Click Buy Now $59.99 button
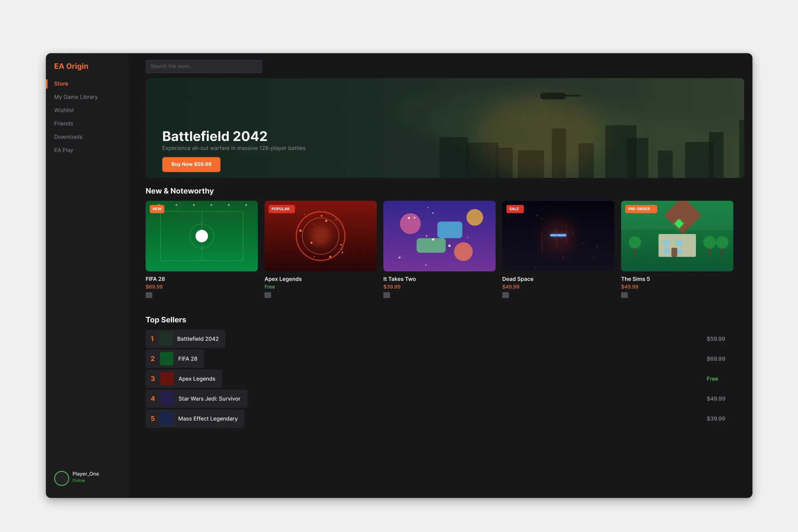The image size is (798, 532). click(x=191, y=164)
